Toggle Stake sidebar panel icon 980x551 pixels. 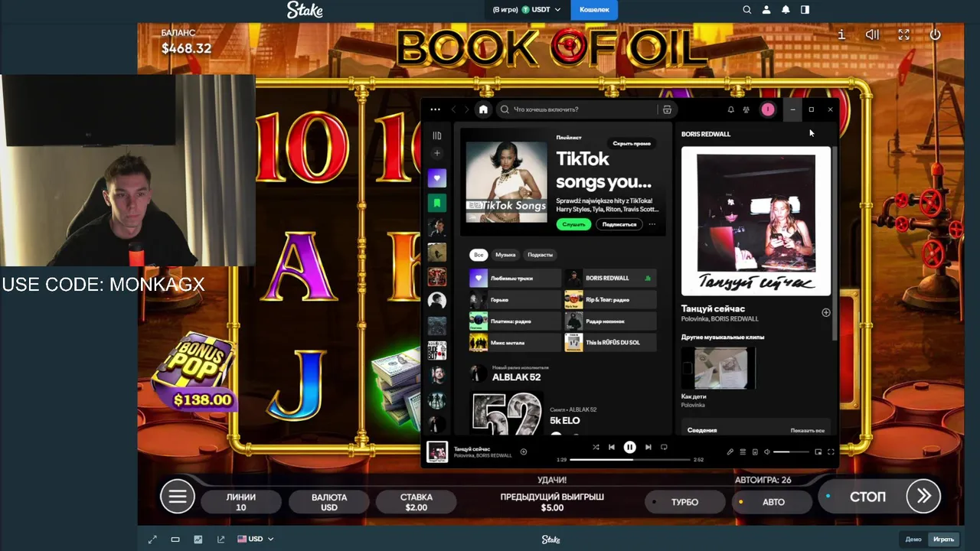pyautogui.click(x=805, y=10)
